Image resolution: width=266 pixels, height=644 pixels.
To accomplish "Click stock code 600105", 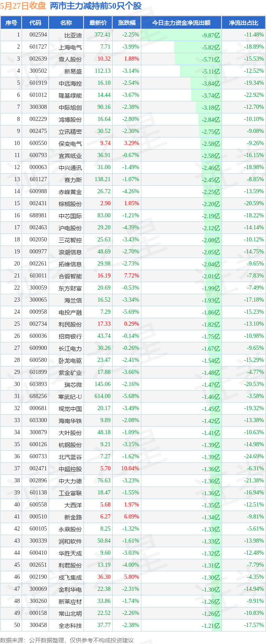I will click(38, 529).
